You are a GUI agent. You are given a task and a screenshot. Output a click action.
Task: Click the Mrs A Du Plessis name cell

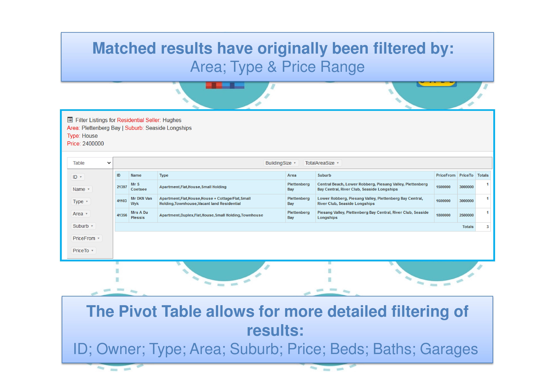tap(139, 215)
